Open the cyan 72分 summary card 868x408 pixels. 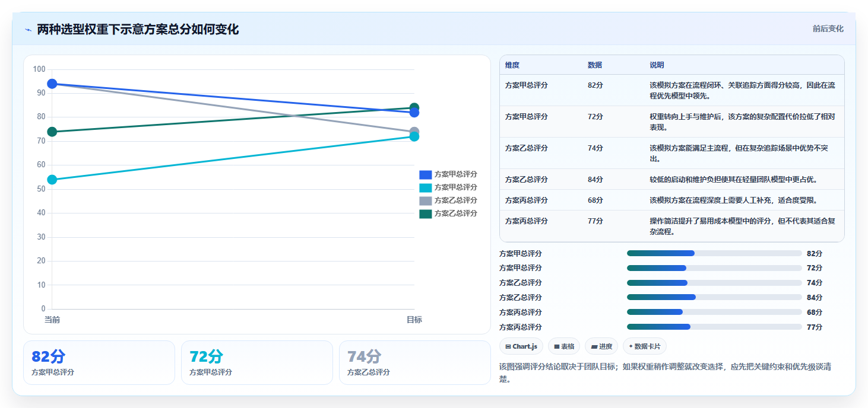click(x=257, y=362)
